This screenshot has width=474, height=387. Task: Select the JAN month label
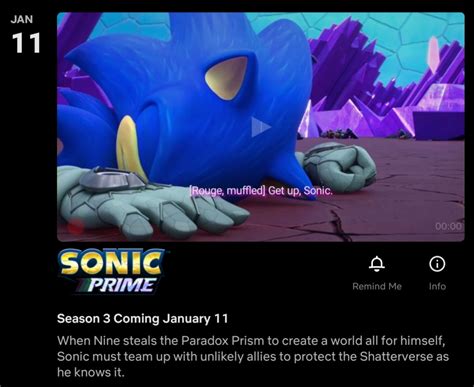[22, 19]
